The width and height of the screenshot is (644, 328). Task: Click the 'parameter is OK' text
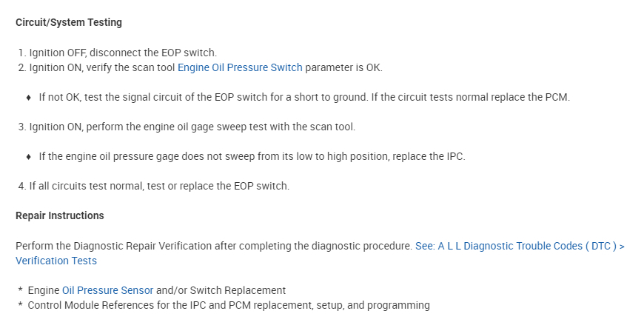click(x=343, y=67)
